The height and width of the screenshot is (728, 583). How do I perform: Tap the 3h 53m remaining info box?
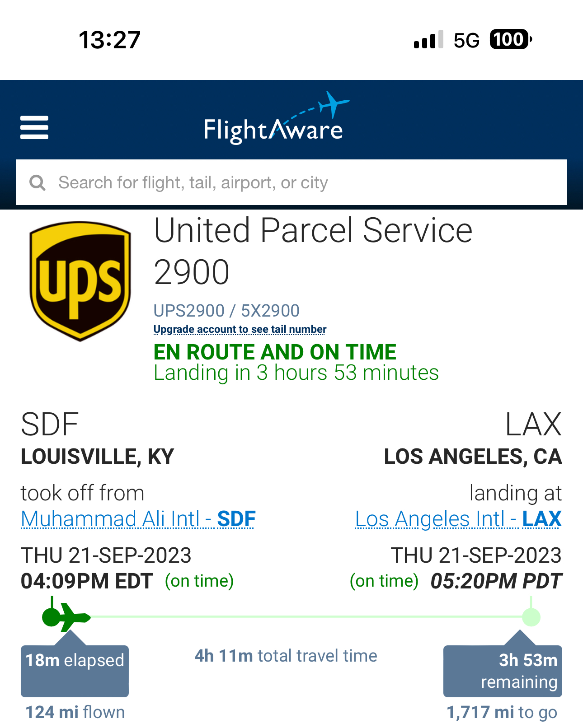point(503,671)
